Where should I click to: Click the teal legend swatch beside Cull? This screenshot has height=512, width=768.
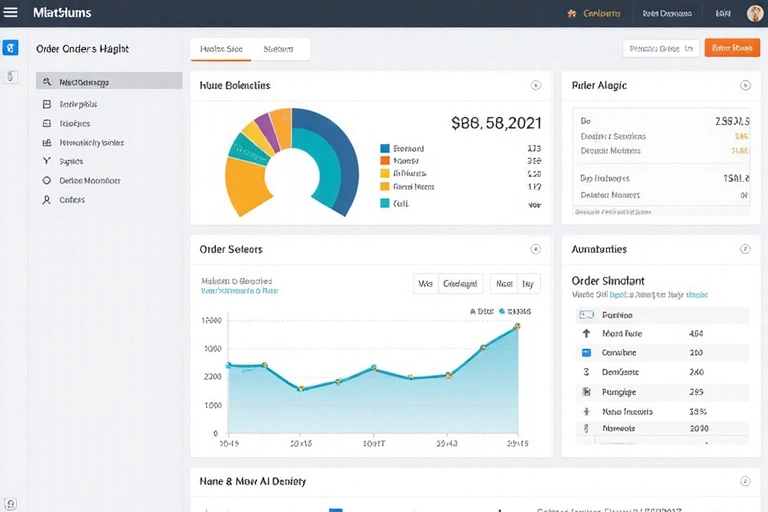385,203
